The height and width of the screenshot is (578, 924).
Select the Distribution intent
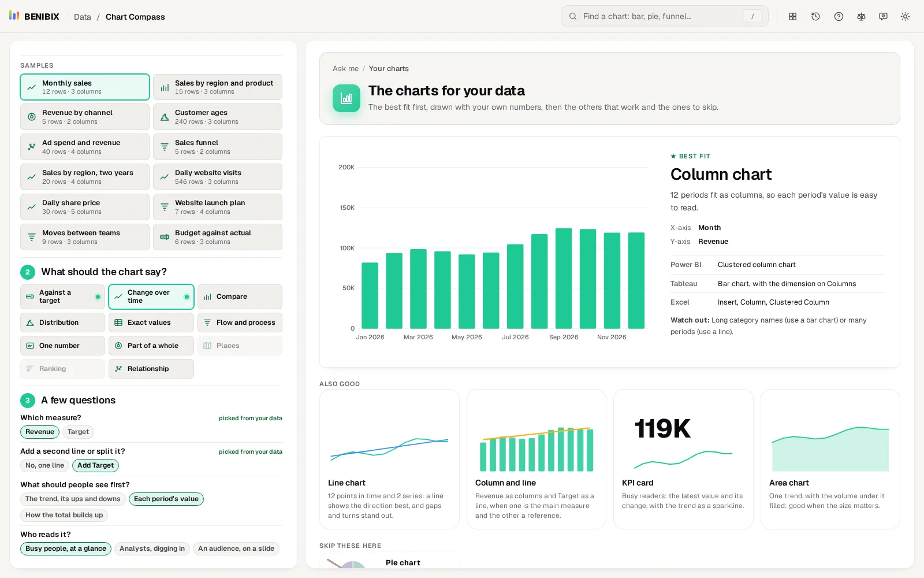click(x=62, y=323)
